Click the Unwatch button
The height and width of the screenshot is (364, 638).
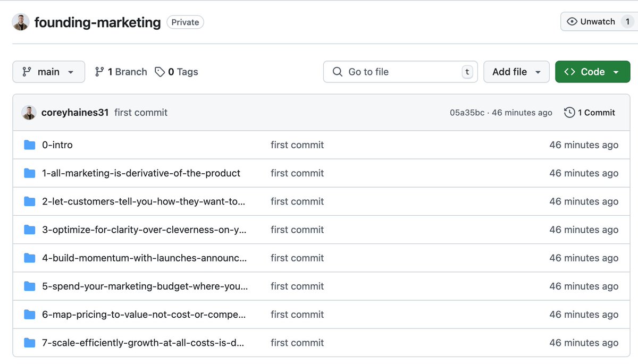[599, 22]
